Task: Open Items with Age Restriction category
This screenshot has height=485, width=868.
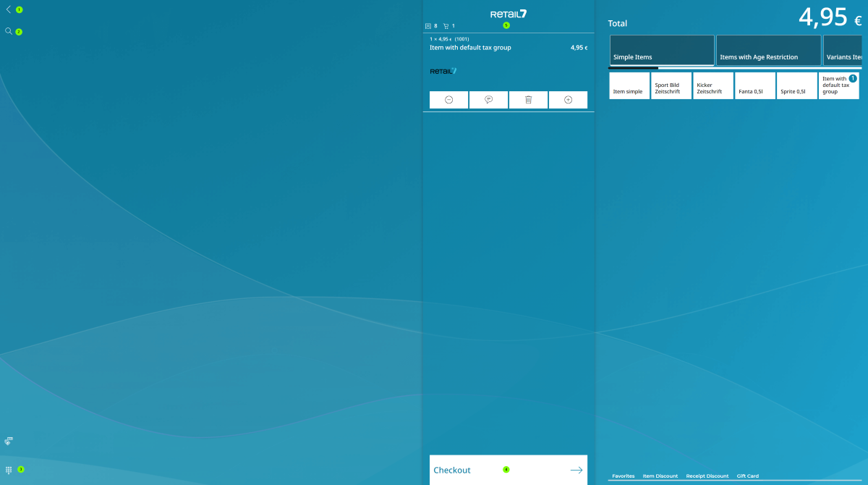Action: coord(768,50)
